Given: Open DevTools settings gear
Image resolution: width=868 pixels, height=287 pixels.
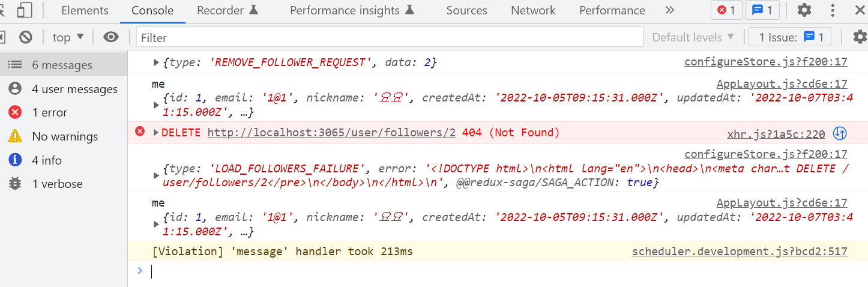Looking at the screenshot, I should [804, 10].
